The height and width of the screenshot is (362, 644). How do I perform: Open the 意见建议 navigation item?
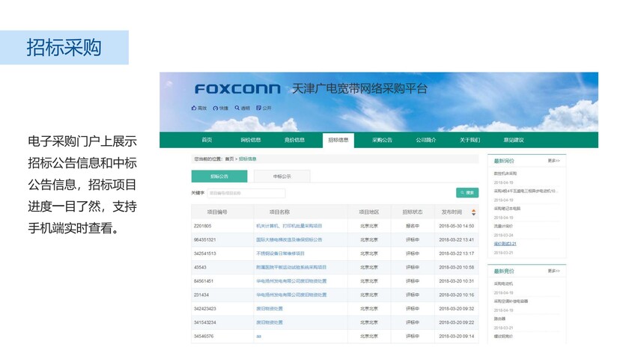514,140
